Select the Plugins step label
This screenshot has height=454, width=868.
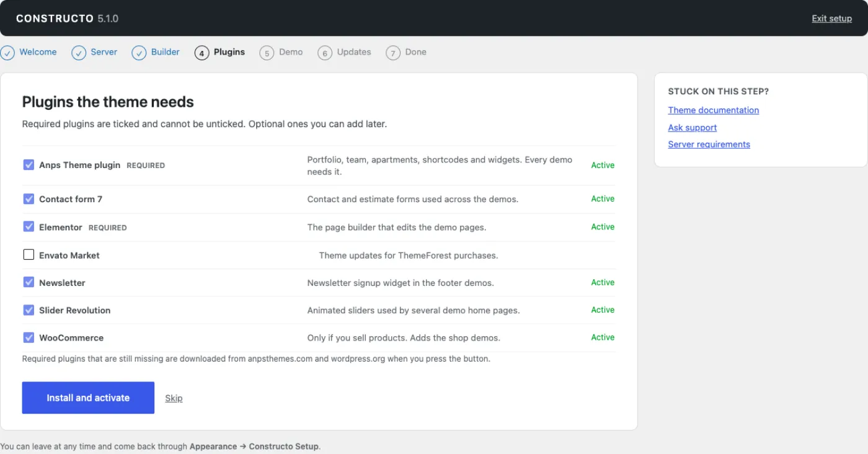click(x=229, y=52)
